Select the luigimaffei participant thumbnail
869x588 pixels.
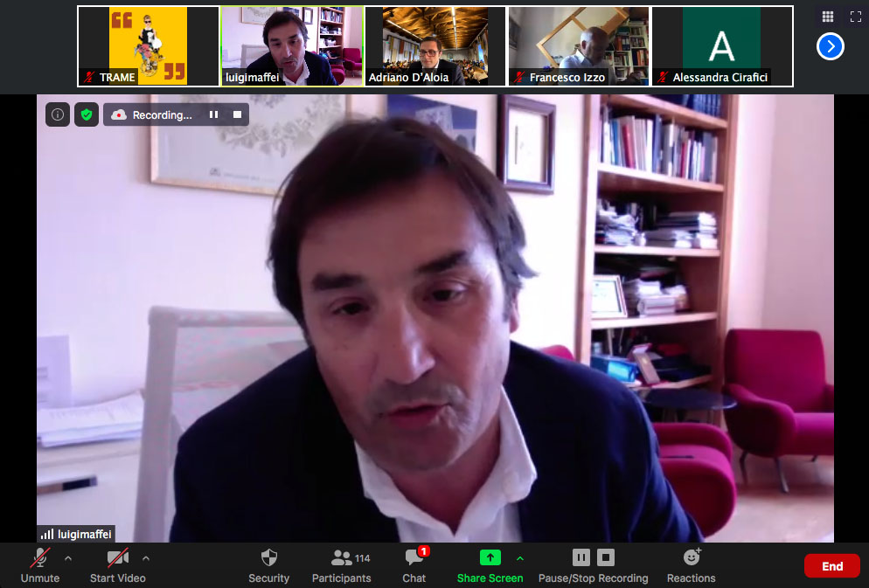tap(292, 46)
